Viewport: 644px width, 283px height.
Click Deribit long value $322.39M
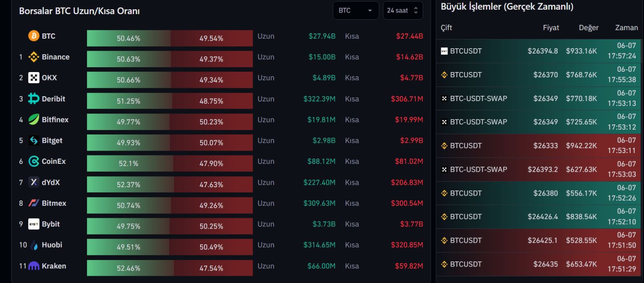click(319, 99)
